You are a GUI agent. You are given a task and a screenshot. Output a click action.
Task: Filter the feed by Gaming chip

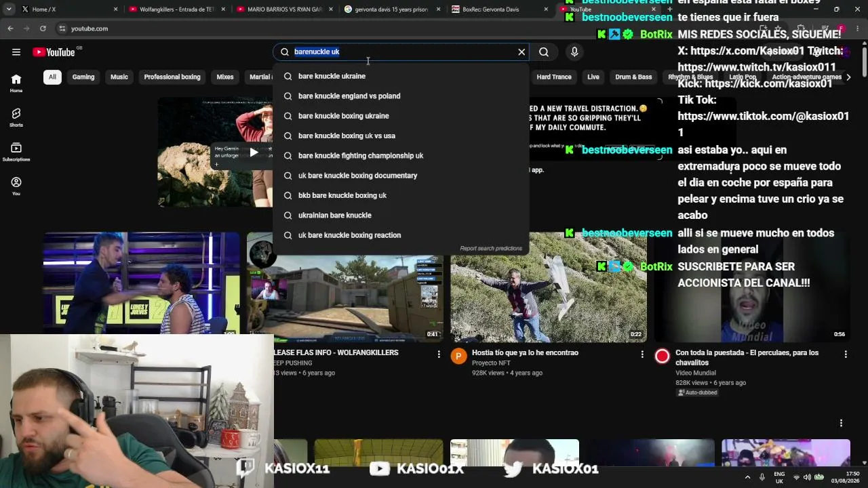point(83,77)
